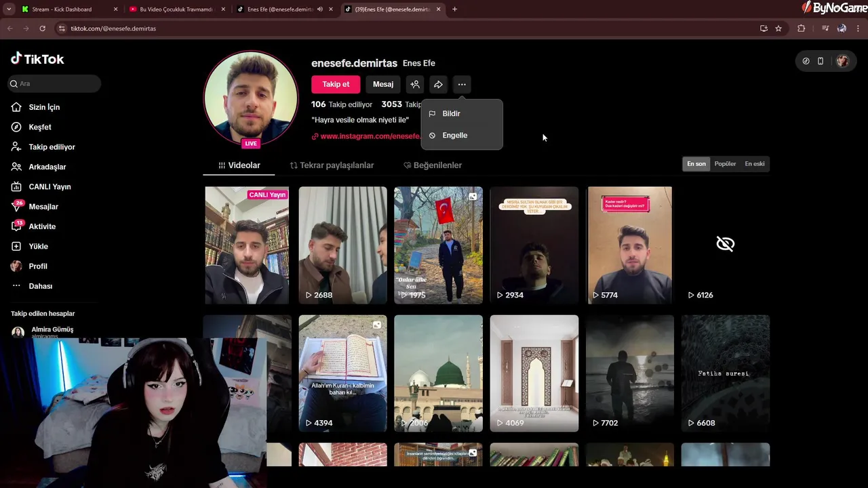Screen dimensions: 868x488
Task: Open the tab search dropdown arrow
Action: [8, 9]
